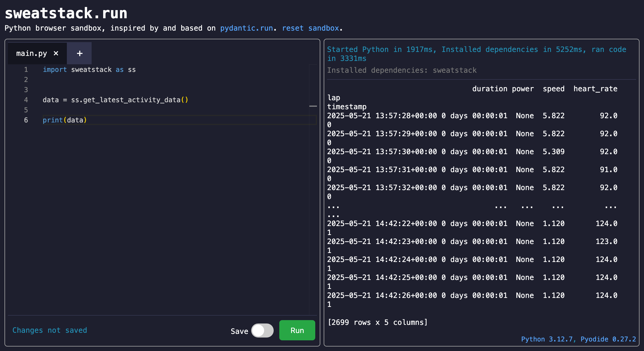644x351 pixels.
Task: Click the print(data) code line
Action: point(65,120)
